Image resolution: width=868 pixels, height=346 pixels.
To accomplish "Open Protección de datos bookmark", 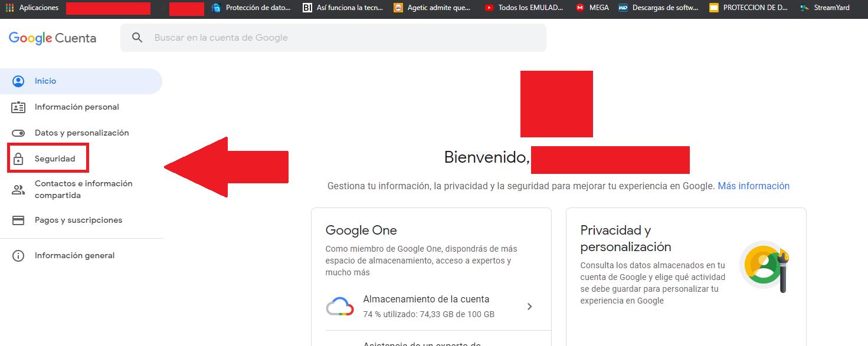I will coord(251,8).
